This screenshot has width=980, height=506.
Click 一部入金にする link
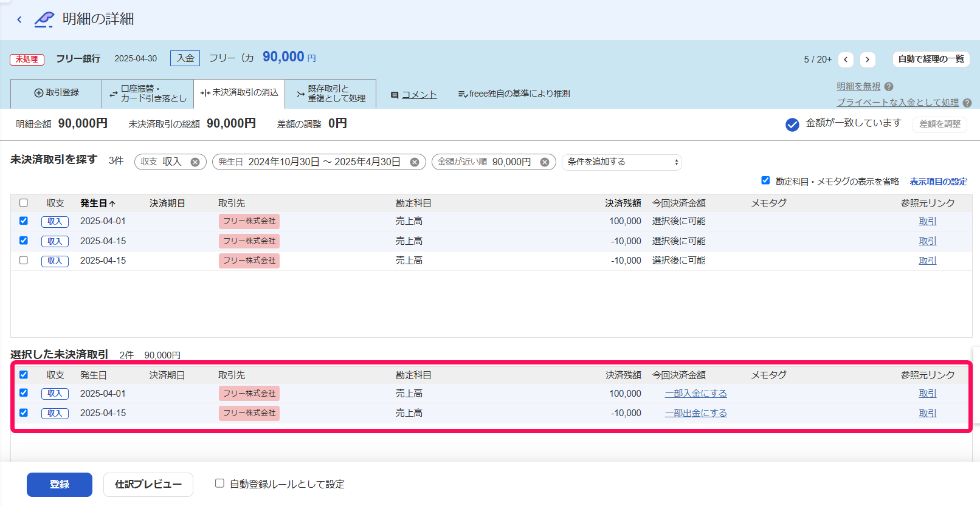(x=695, y=394)
